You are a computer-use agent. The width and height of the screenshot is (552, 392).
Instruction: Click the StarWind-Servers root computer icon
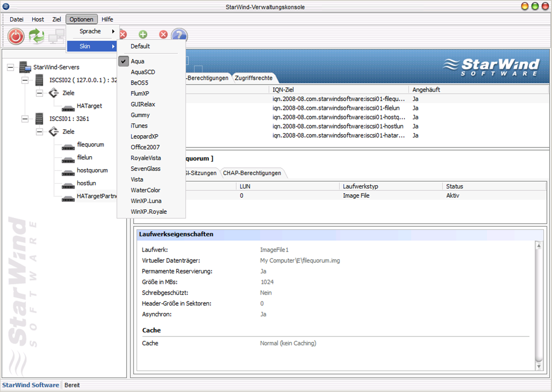coord(25,67)
